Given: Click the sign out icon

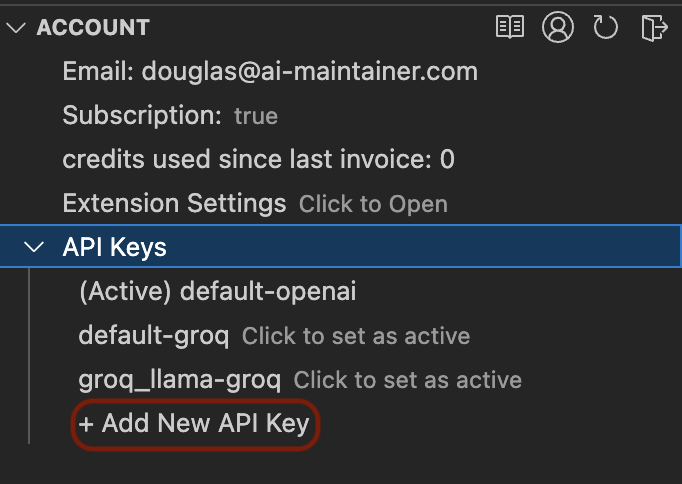Looking at the screenshot, I should [653, 27].
